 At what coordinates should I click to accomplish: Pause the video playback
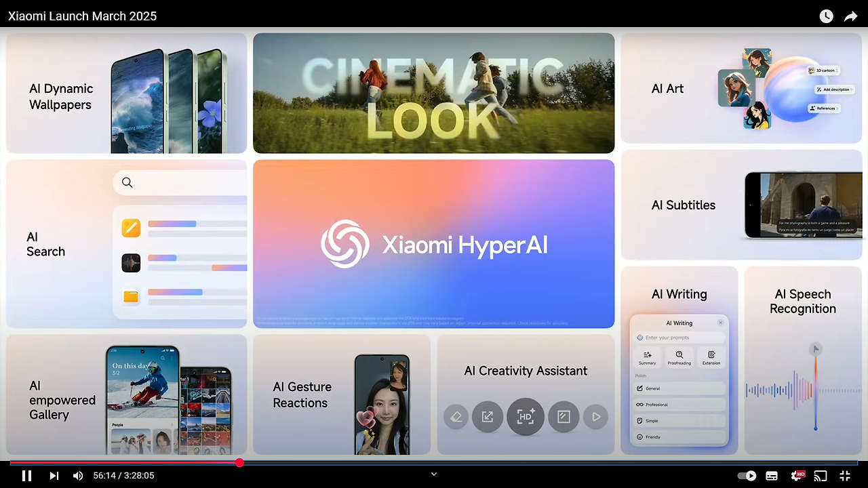(27, 476)
